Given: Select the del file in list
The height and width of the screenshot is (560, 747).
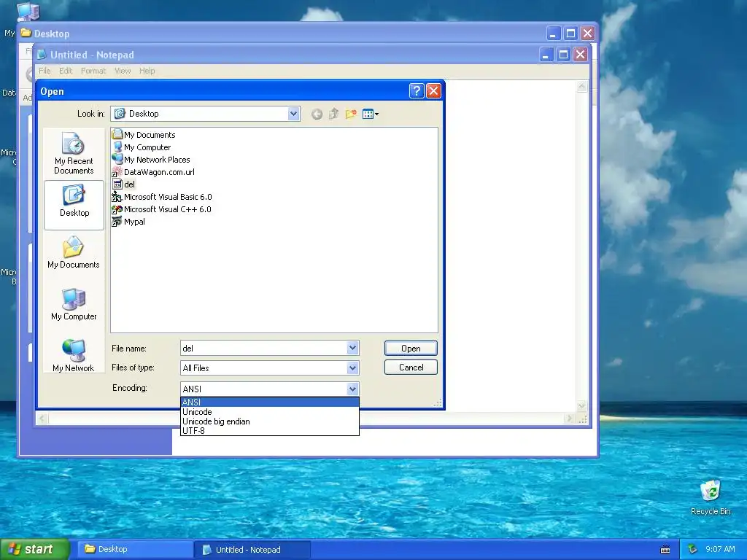Looking at the screenshot, I should point(124,184).
